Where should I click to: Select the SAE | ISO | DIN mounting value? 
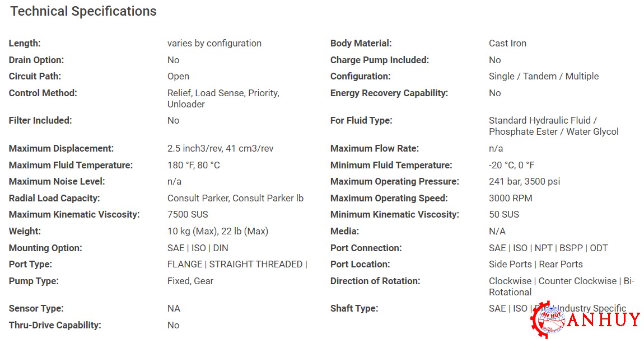(198, 248)
